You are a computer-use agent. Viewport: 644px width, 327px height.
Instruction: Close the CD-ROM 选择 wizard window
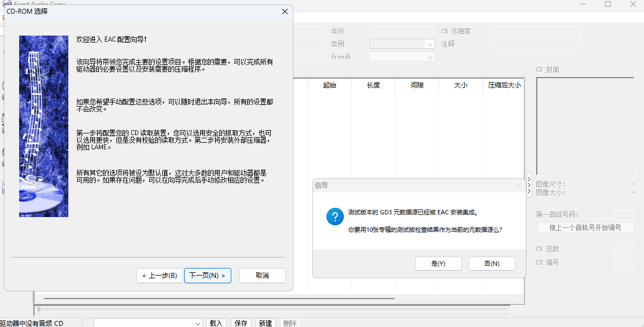tap(285, 11)
